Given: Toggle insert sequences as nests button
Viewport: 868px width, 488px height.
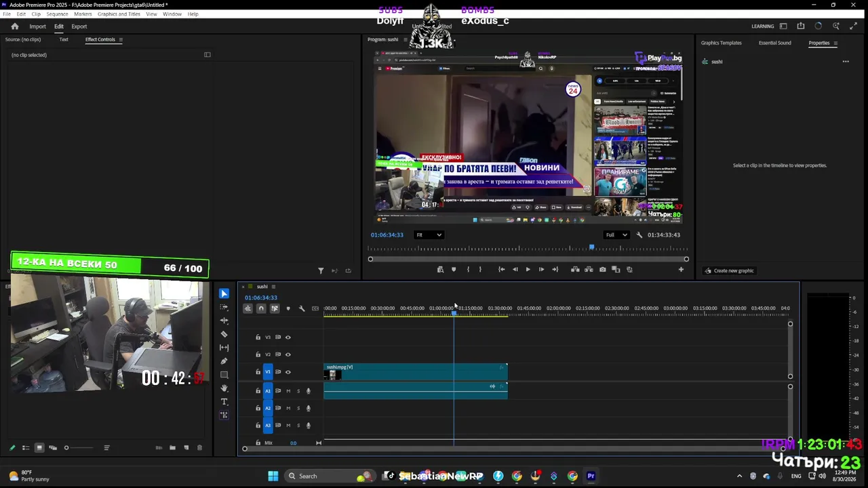Looking at the screenshot, I should [248, 308].
